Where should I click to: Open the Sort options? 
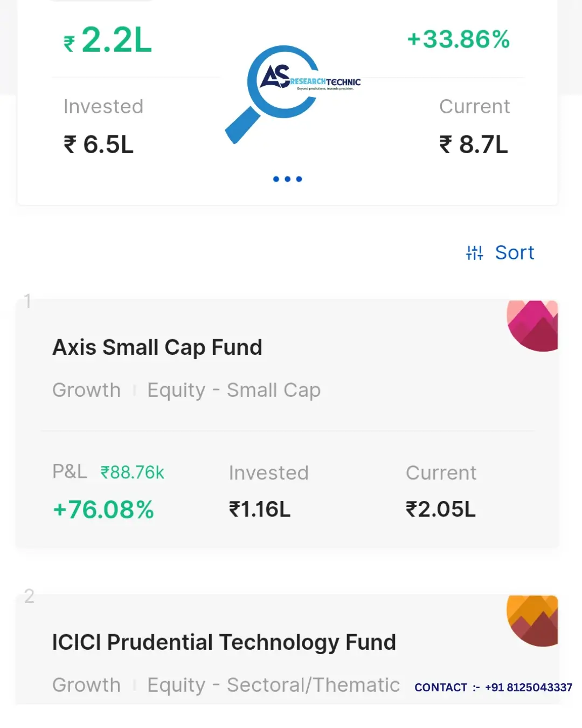[500, 252]
